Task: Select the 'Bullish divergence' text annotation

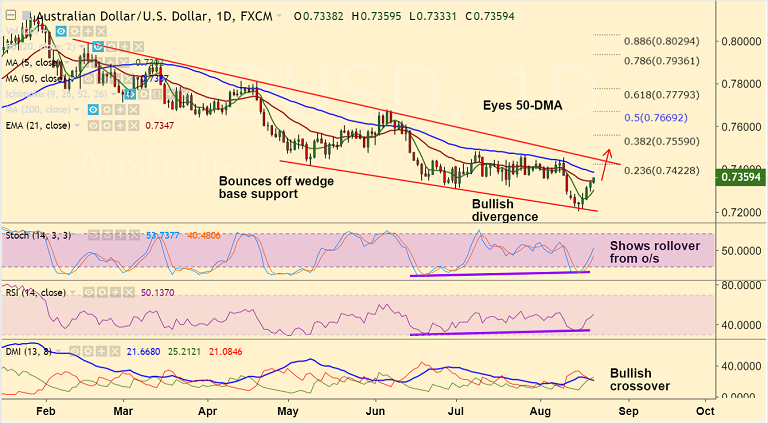Action: [x=504, y=210]
